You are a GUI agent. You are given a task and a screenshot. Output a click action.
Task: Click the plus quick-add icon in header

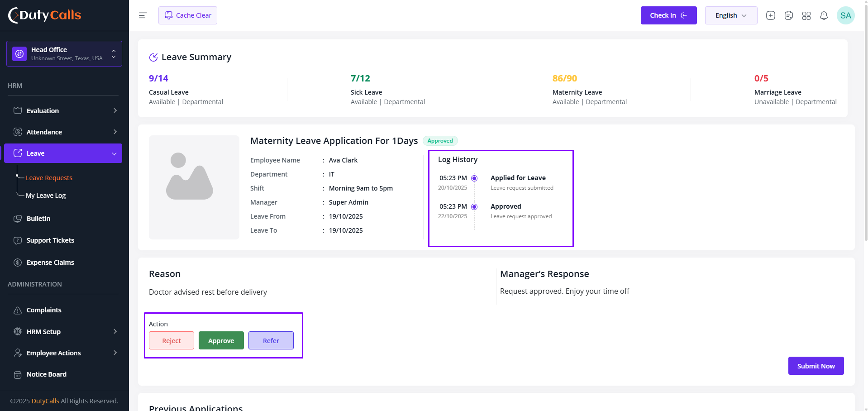coord(771,15)
